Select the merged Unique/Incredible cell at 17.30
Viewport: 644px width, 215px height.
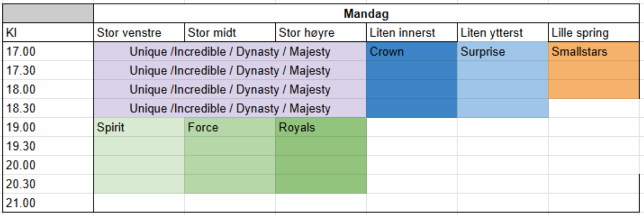coord(230,70)
